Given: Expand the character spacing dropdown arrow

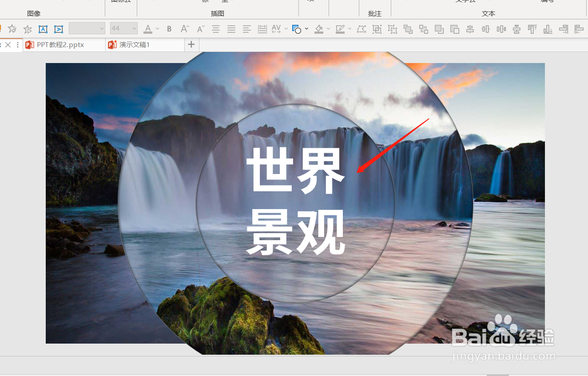Looking at the screenshot, I should click(x=286, y=29).
